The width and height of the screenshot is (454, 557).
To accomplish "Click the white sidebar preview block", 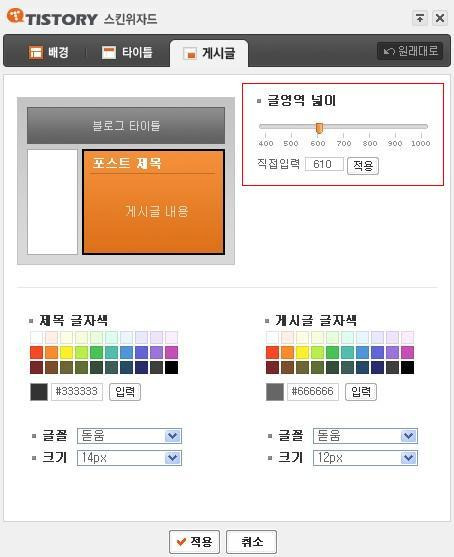I will click(x=52, y=202).
